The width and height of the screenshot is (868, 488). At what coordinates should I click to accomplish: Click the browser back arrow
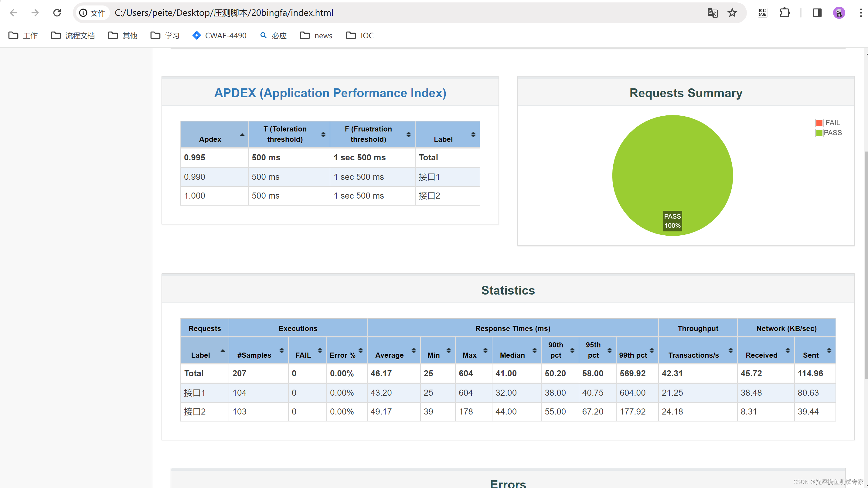13,13
